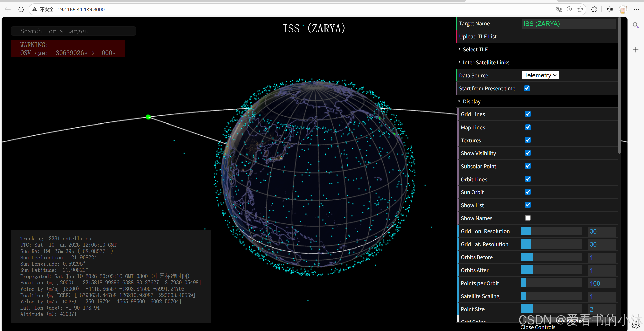Click Orbits Before value field
This screenshot has width=644, height=331.
pyautogui.click(x=602, y=257)
